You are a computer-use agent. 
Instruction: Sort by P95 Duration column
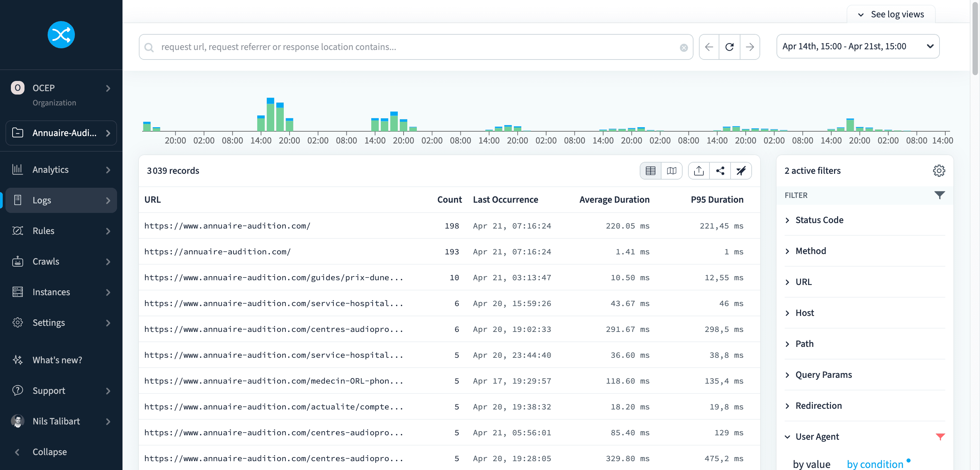click(x=717, y=200)
